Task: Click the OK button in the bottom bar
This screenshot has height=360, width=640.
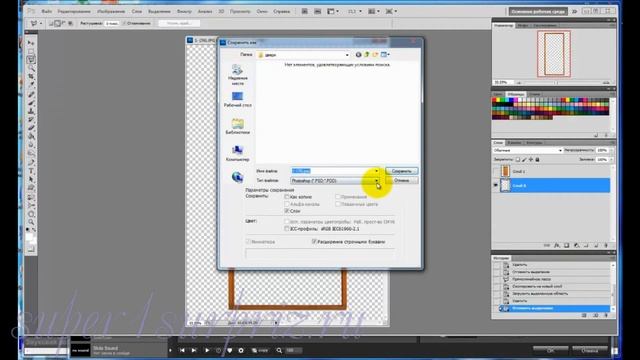Action: 551,350
